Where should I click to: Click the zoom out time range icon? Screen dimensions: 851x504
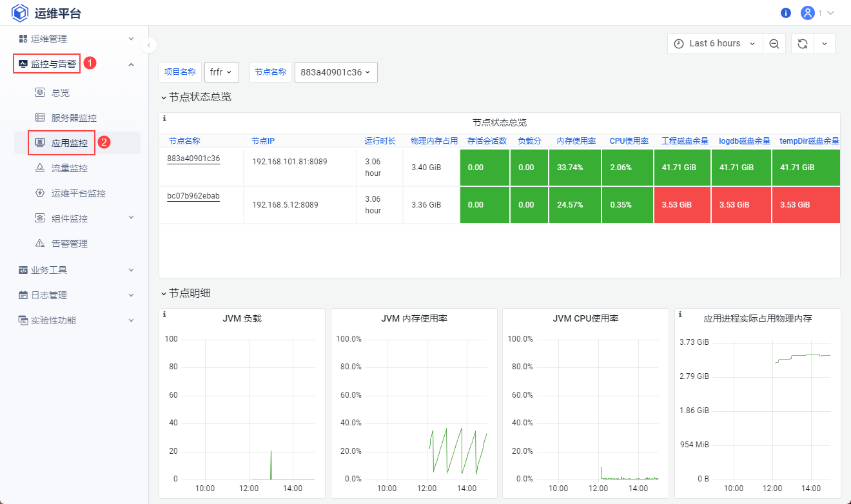(774, 44)
